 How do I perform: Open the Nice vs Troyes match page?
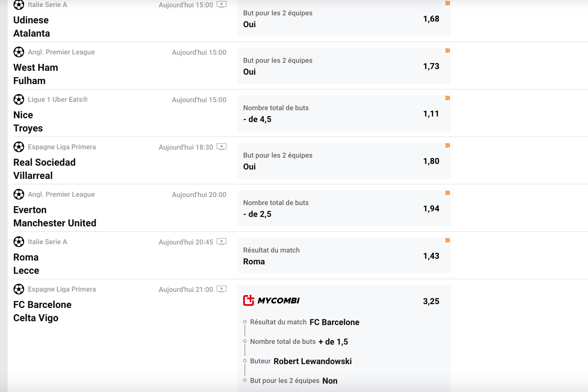tap(28, 121)
